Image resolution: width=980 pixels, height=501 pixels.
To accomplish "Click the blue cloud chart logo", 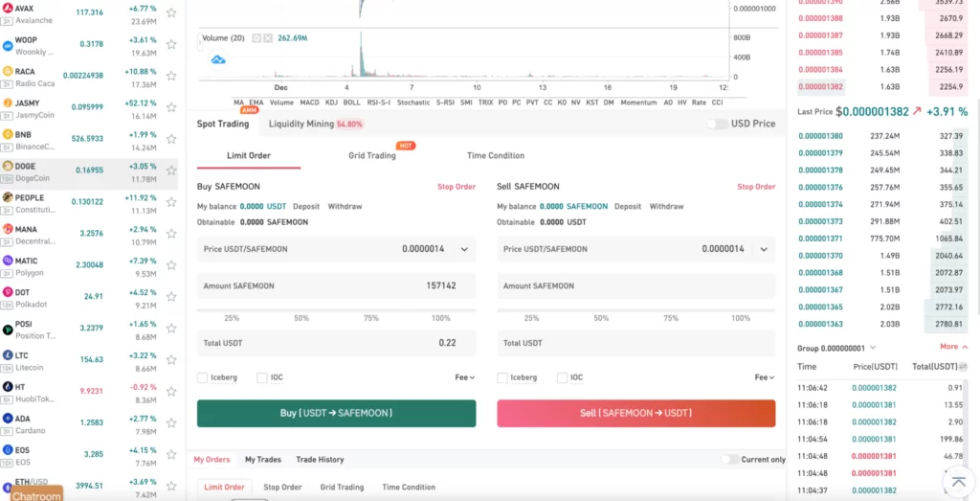I will (218, 60).
